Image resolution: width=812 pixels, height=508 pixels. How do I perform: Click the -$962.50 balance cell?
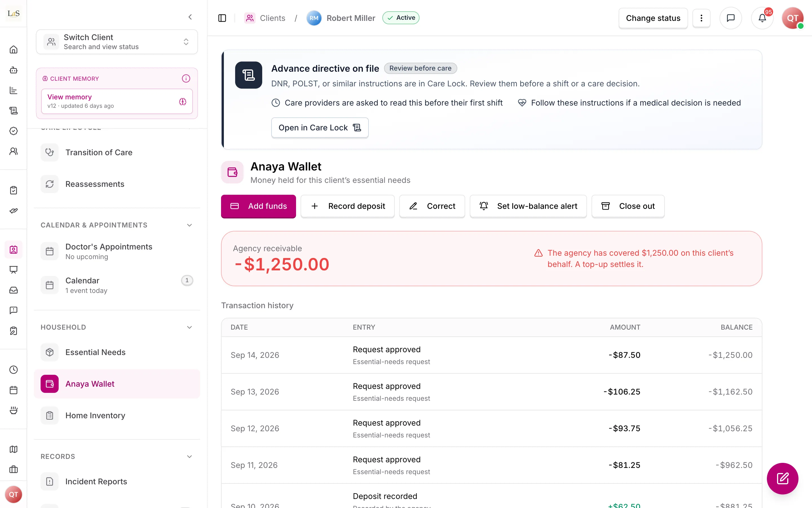point(734,465)
